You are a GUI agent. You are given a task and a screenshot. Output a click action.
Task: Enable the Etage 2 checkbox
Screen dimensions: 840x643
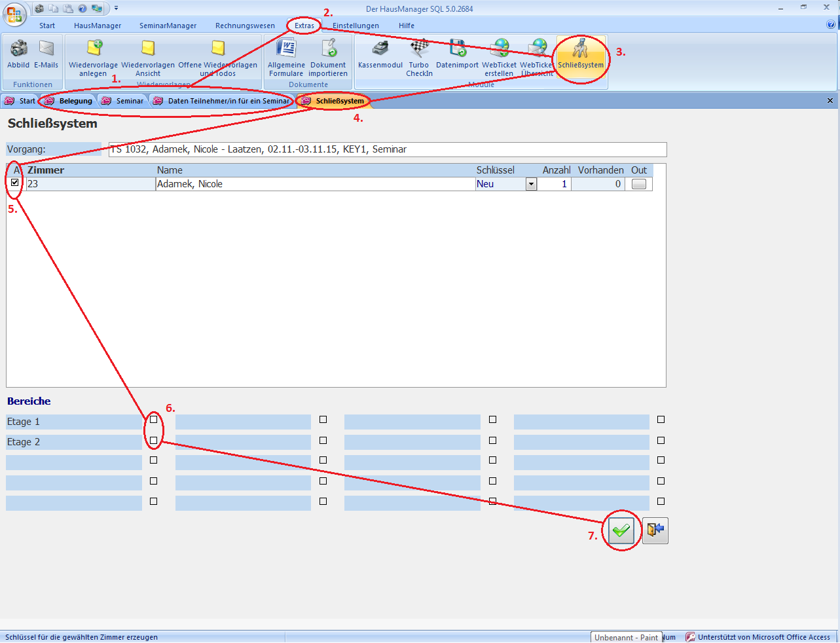tap(154, 440)
